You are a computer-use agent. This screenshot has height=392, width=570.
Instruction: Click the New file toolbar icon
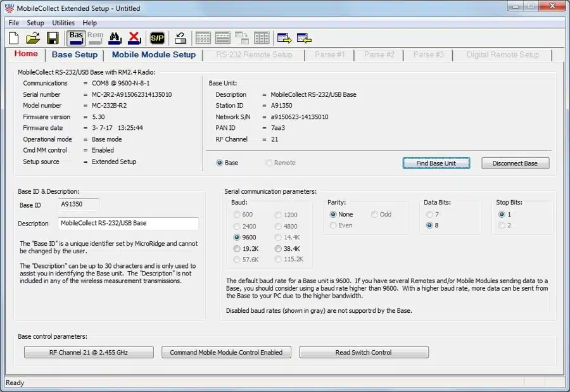(x=14, y=38)
